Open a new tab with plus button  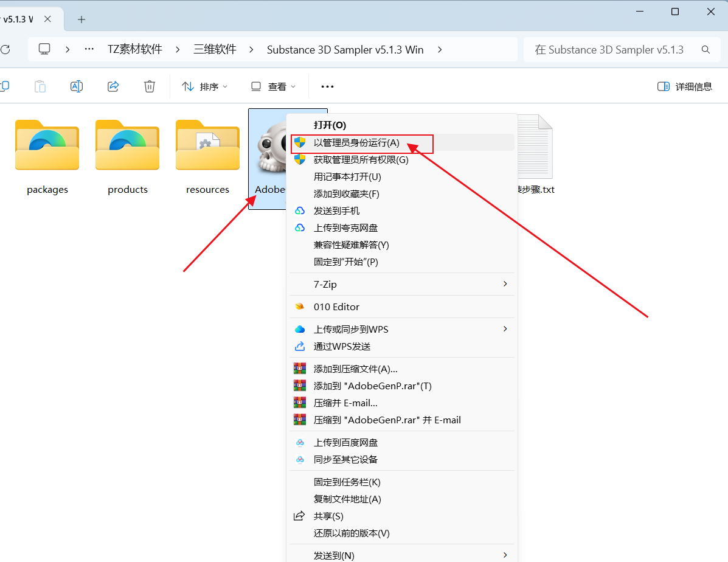tap(81, 19)
